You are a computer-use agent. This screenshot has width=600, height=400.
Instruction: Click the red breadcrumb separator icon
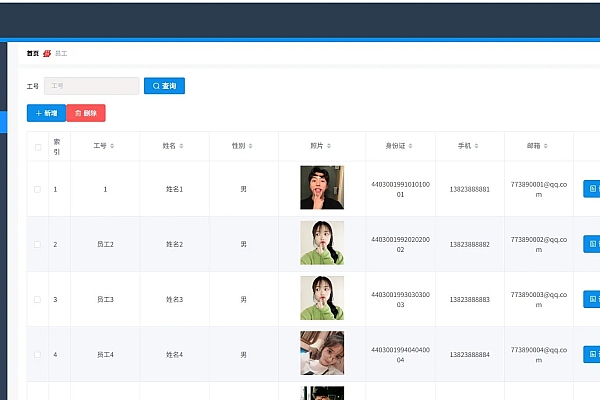click(x=47, y=54)
